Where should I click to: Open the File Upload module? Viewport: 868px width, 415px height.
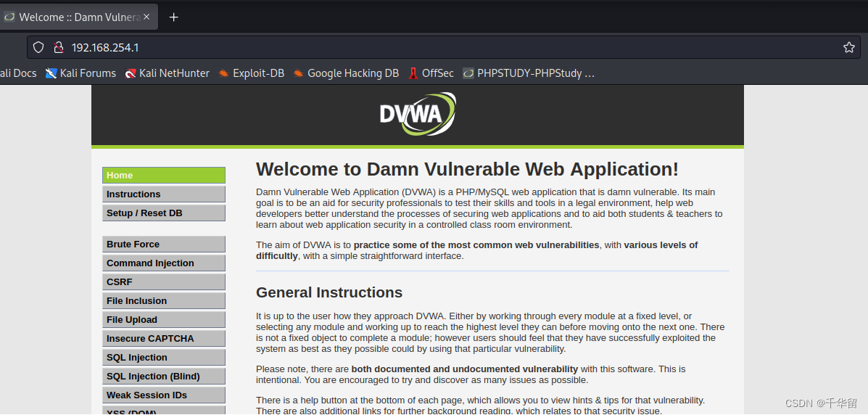pyautogui.click(x=164, y=320)
